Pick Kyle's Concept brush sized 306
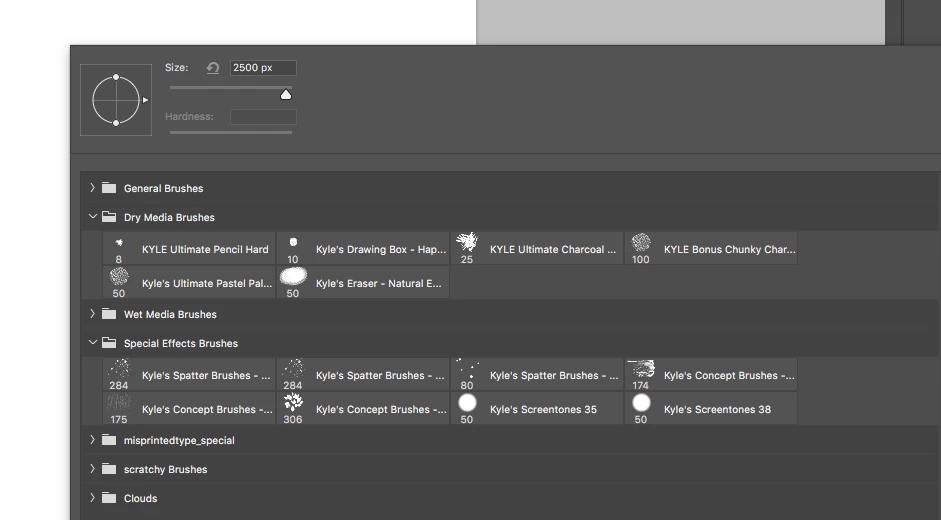Screen dimensions: 941x520 click(363, 409)
